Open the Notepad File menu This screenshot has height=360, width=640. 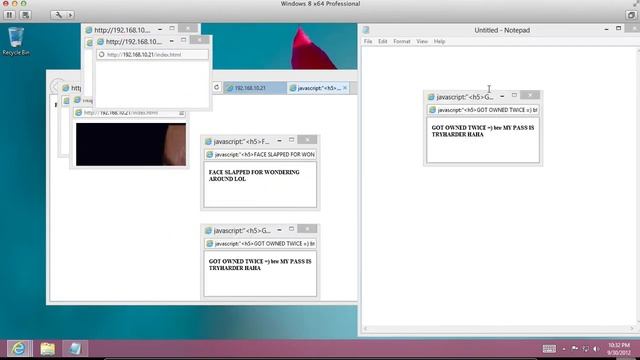click(368, 41)
